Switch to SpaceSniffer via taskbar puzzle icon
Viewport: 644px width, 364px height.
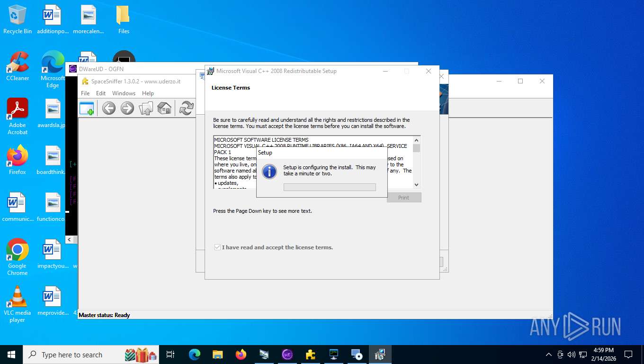click(x=311, y=355)
